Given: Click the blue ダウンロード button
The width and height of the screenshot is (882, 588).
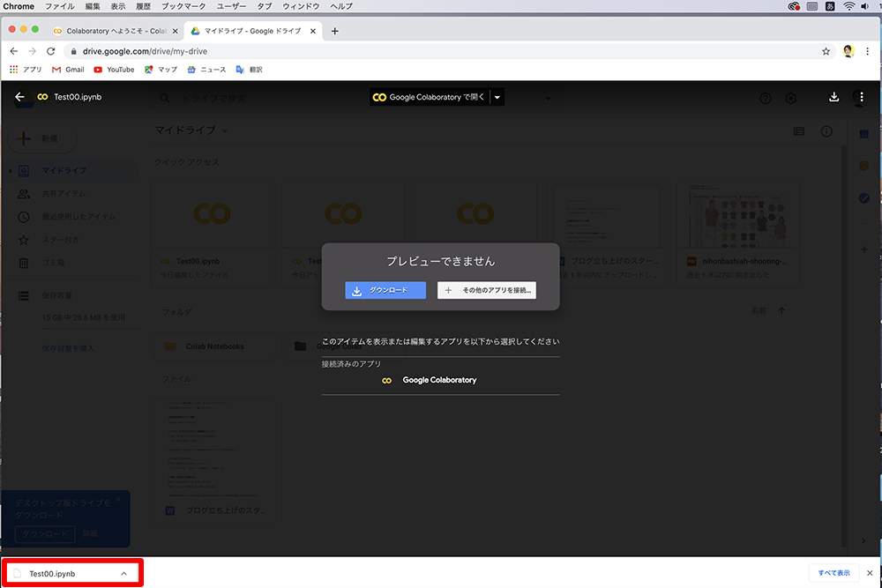Looking at the screenshot, I should tap(385, 290).
